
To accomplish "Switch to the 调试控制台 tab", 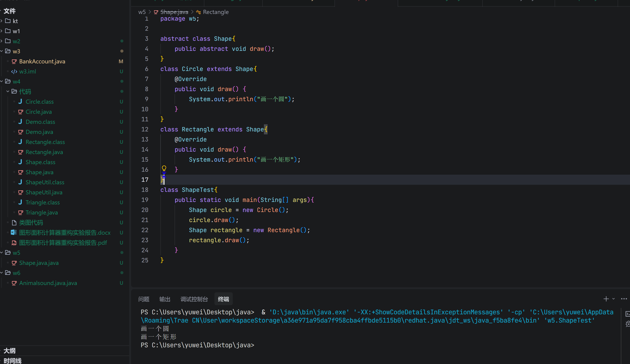I will [x=194, y=299].
